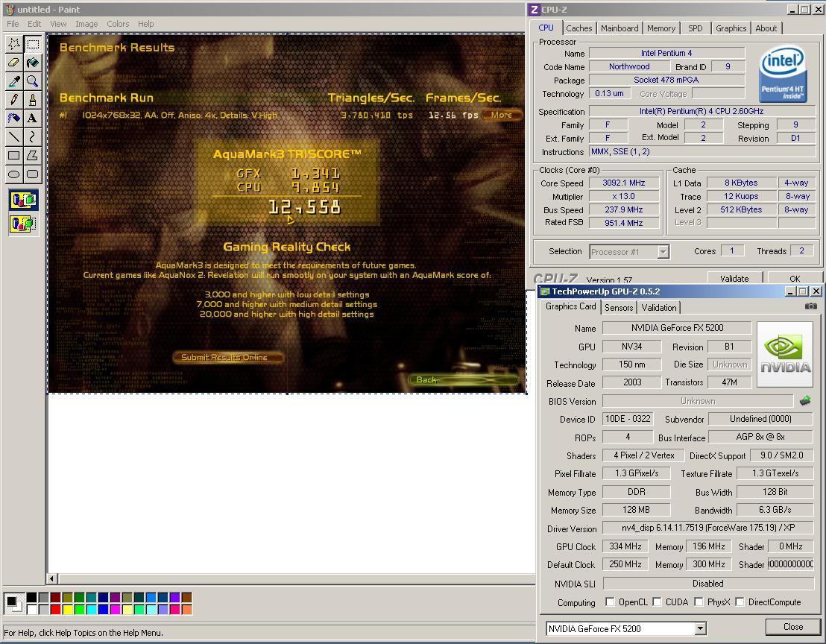Viewport: 826px width, 644px height.
Task: Select the Pick Color eyedropper tool
Action: pyautogui.click(x=14, y=81)
